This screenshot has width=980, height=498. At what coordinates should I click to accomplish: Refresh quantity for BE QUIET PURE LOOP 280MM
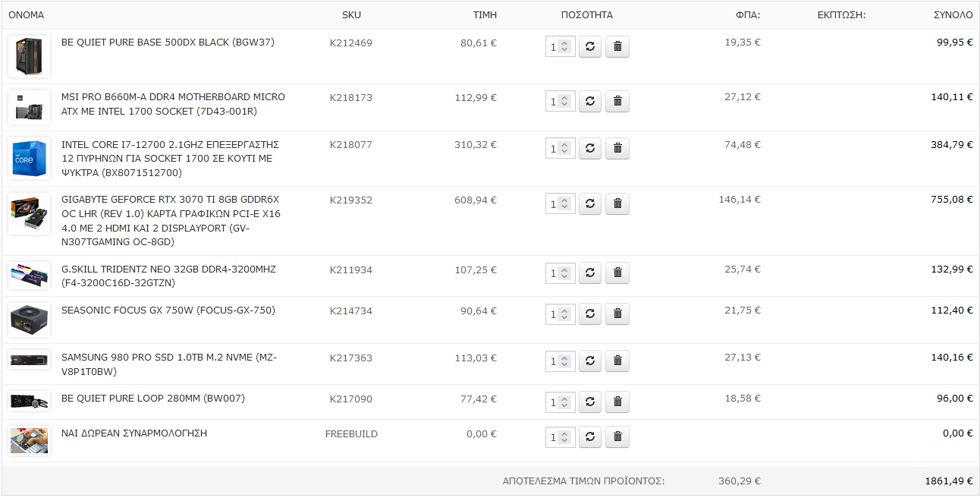coord(590,402)
